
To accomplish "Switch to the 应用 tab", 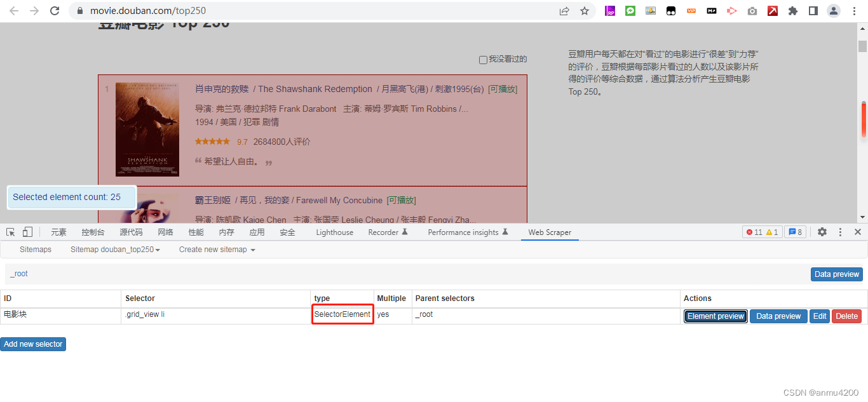I will point(257,232).
